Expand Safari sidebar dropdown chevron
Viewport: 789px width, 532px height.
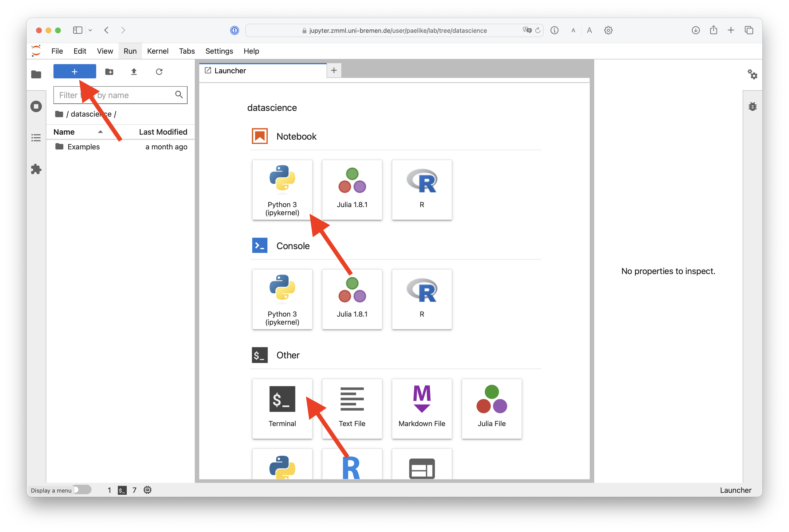[x=90, y=30]
